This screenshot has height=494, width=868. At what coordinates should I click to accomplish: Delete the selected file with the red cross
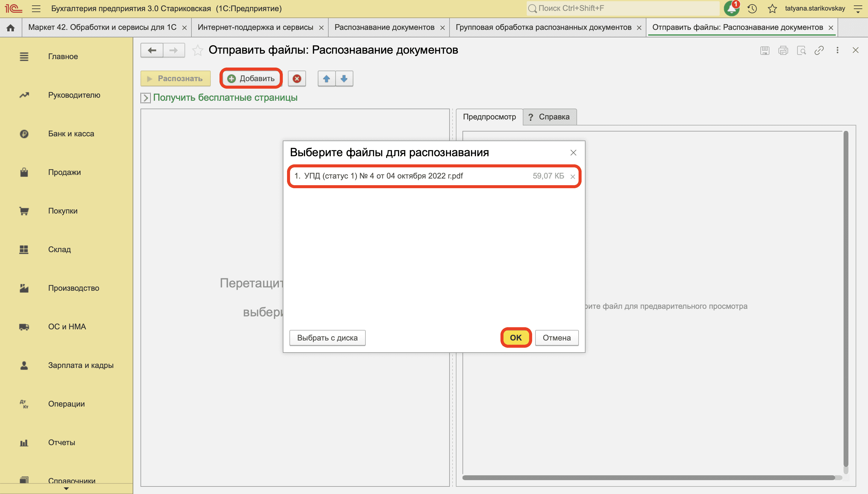tap(297, 79)
